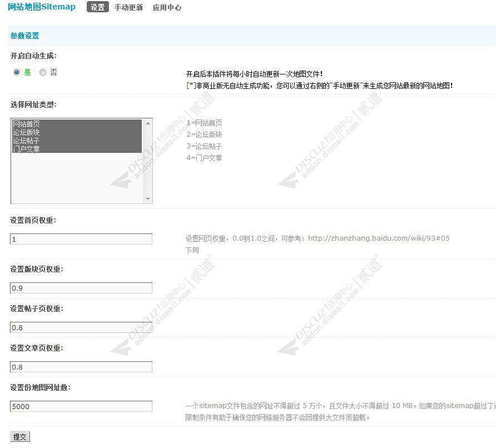Select the 是 radio button for auto generation
This screenshot has width=496, height=448.
(x=17, y=72)
